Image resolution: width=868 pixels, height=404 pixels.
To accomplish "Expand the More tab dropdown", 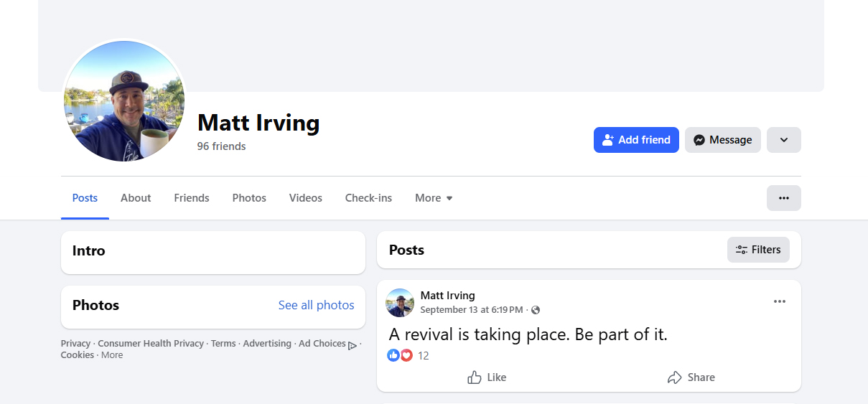I will (x=434, y=198).
